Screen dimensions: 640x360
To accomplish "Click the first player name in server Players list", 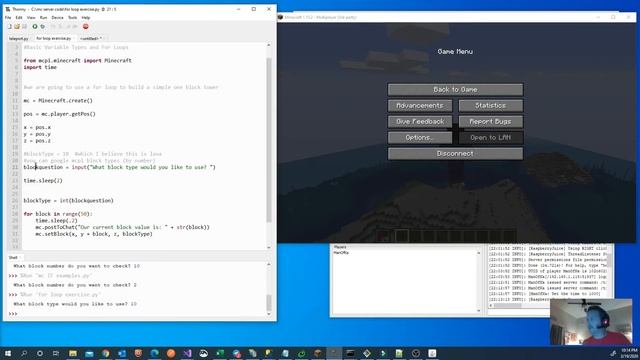I will point(341,253).
